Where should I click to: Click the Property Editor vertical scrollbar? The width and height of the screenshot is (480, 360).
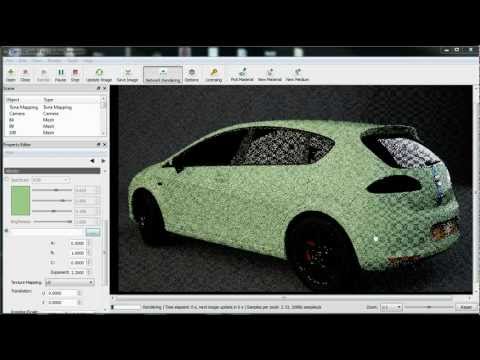[106, 252]
